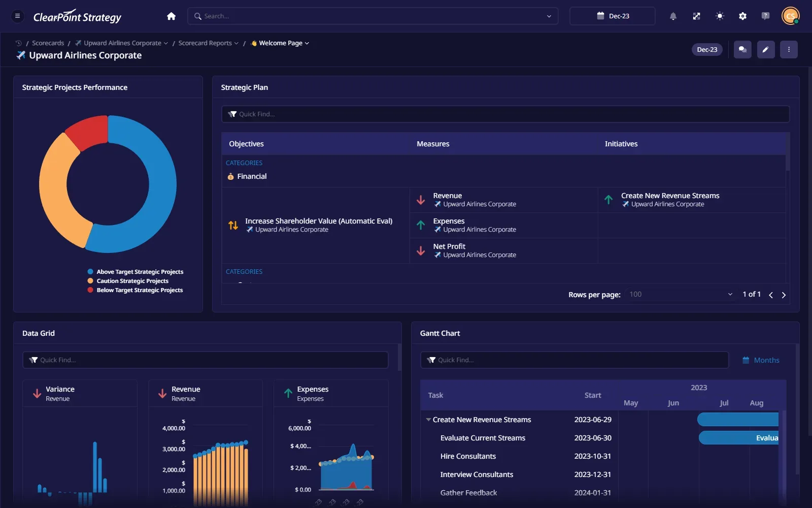This screenshot has height=508, width=812.
Task: Click the expand fullscreen icon
Action: click(x=696, y=16)
